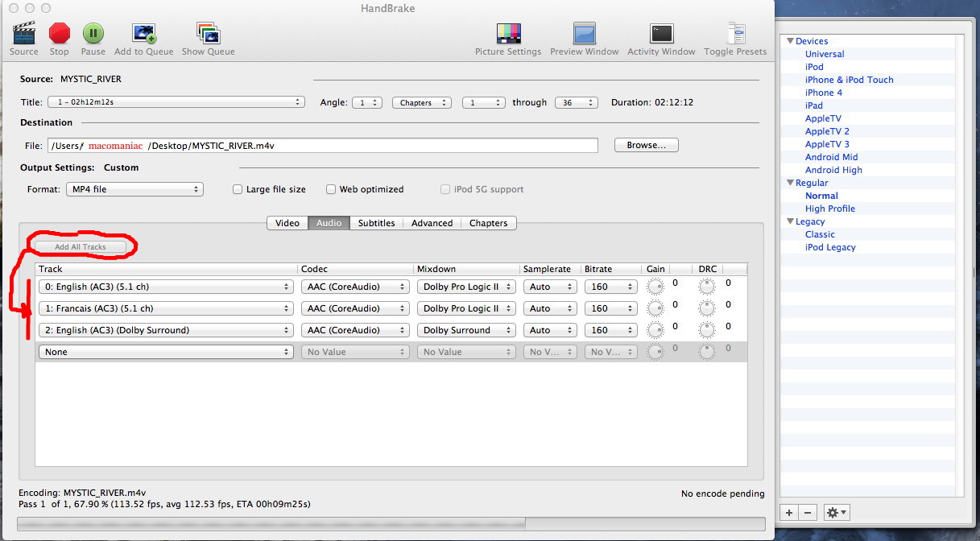The height and width of the screenshot is (541, 980).
Task: Open Bitrate dropdown for Dolby Surround track
Action: click(611, 330)
